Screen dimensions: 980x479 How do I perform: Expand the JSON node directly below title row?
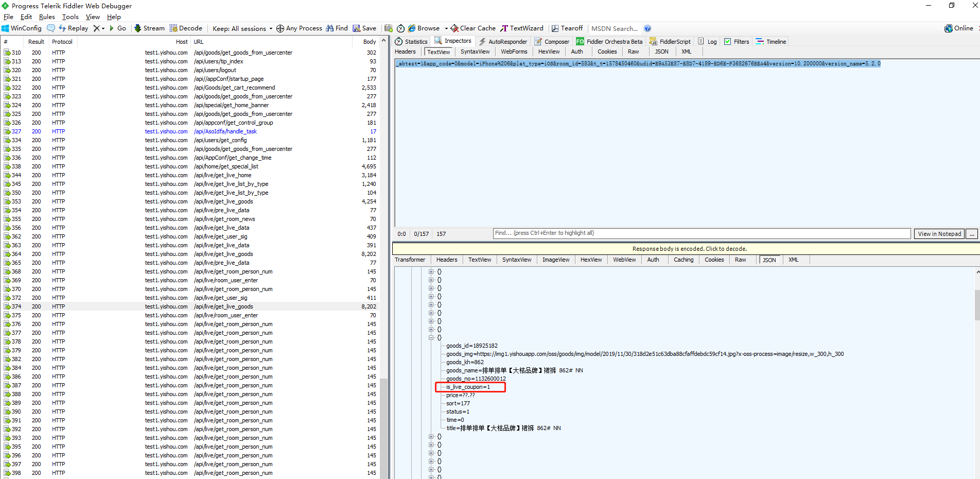coord(431,437)
